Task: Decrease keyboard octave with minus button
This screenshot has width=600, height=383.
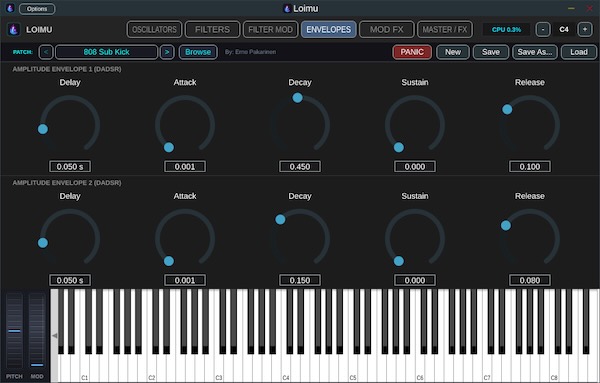Action: click(x=543, y=29)
